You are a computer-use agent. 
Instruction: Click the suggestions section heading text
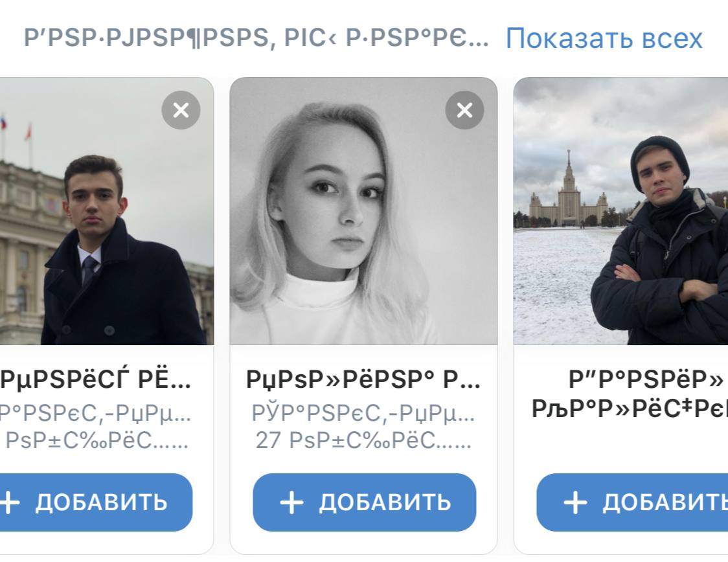(256, 38)
